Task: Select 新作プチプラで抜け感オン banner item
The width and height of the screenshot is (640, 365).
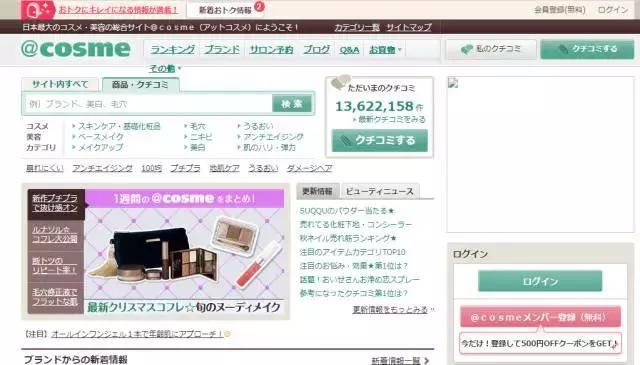Action: [56, 203]
